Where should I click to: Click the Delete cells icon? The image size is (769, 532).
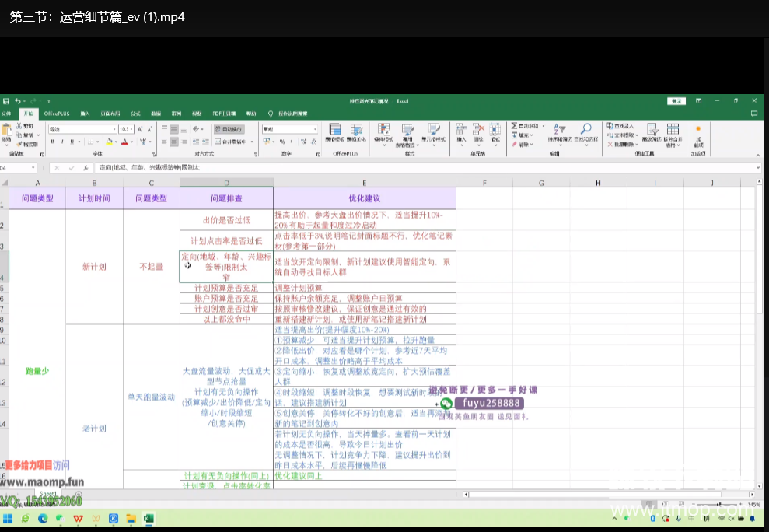pyautogui.click(x=478, y=129)
